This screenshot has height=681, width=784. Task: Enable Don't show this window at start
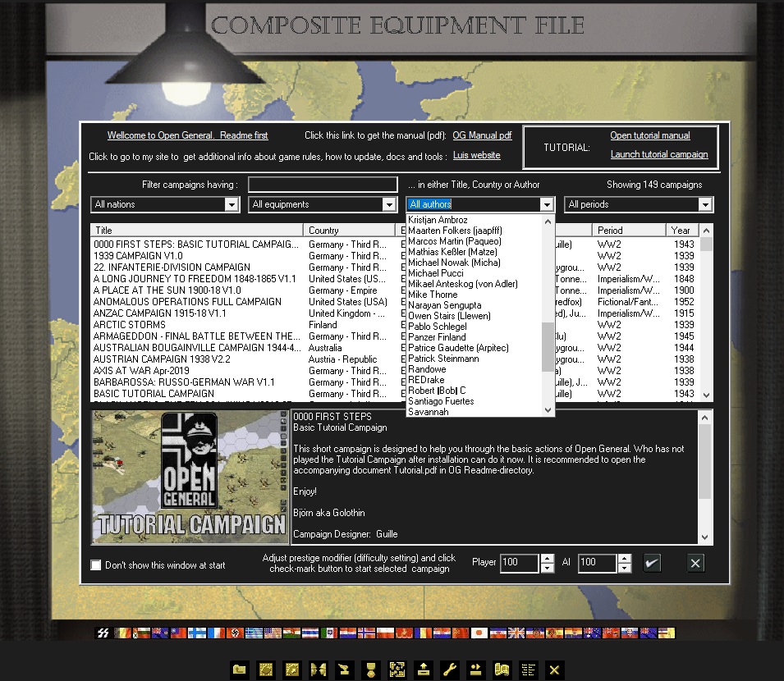(x=95, y=564)
